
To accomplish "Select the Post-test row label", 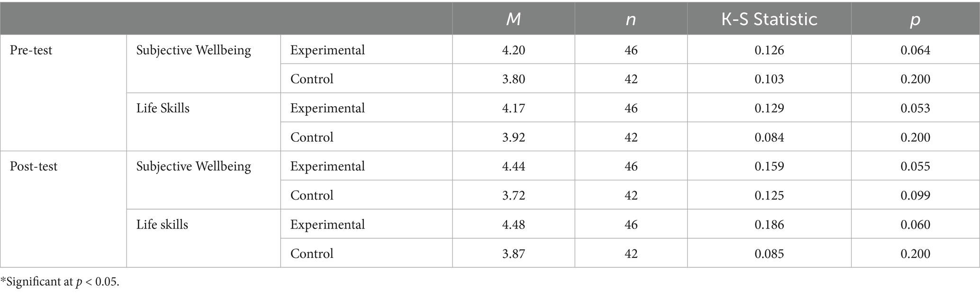I will (x=34, y=166).
